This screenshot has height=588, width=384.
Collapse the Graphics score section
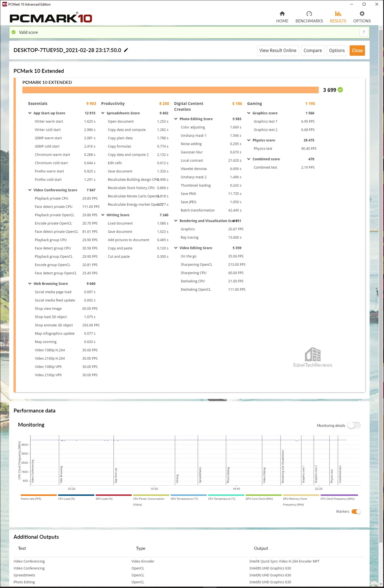coord(249,113)
